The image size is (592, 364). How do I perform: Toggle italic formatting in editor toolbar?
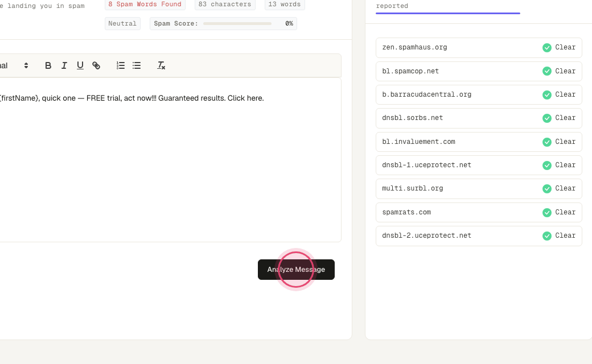click(x=64, y=65)
